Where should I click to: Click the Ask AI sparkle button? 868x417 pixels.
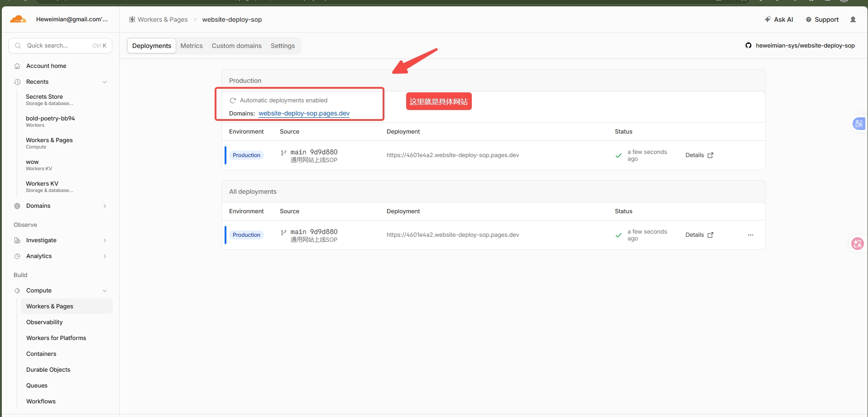click(x=779, y=19)
